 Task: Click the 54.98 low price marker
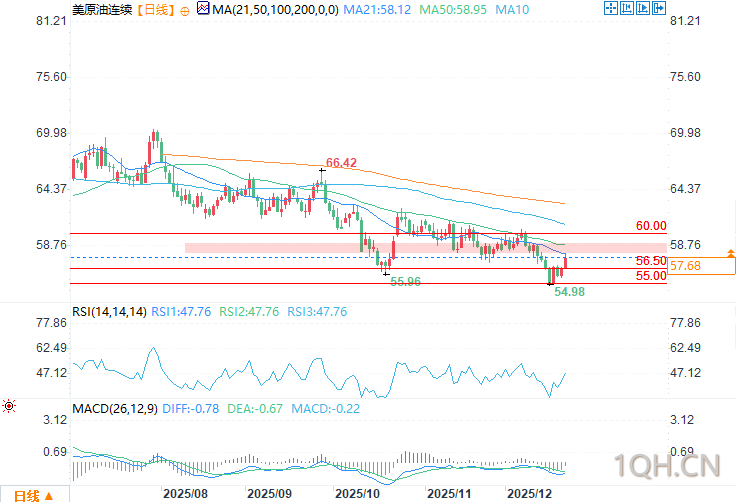[569, 292]
